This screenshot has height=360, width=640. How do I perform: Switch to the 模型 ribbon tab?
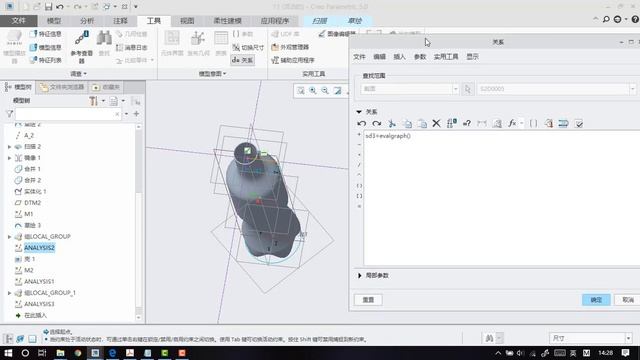pos(54,20)
